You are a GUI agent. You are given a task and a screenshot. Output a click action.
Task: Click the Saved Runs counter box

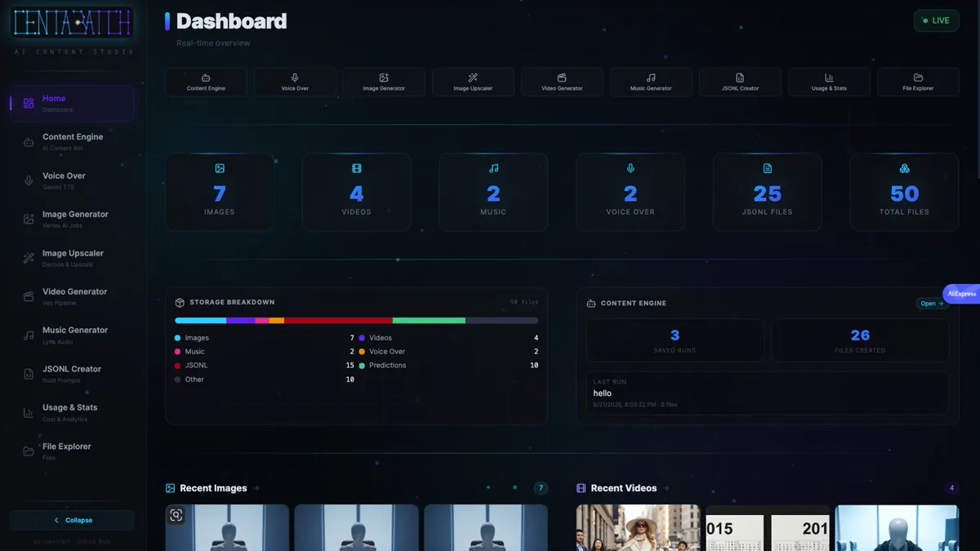pyautogui.click(x=675, y=340)
